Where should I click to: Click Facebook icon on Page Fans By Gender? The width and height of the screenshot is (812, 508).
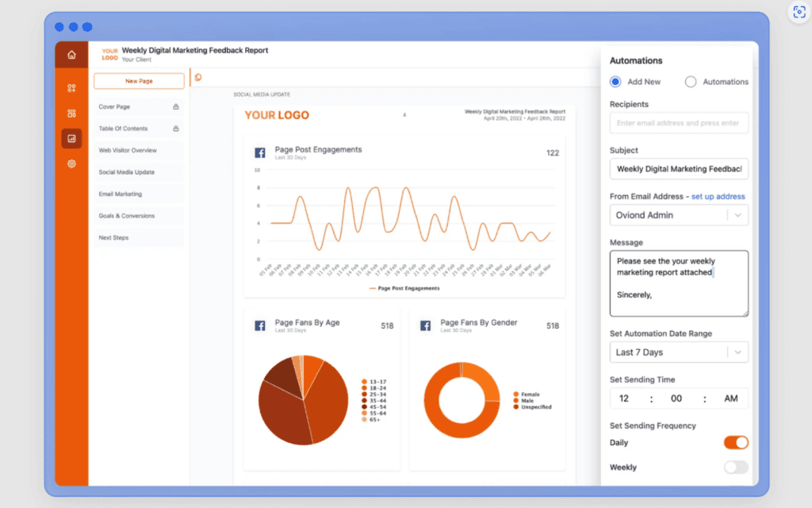pyautogui.click(x=425, y=325)
